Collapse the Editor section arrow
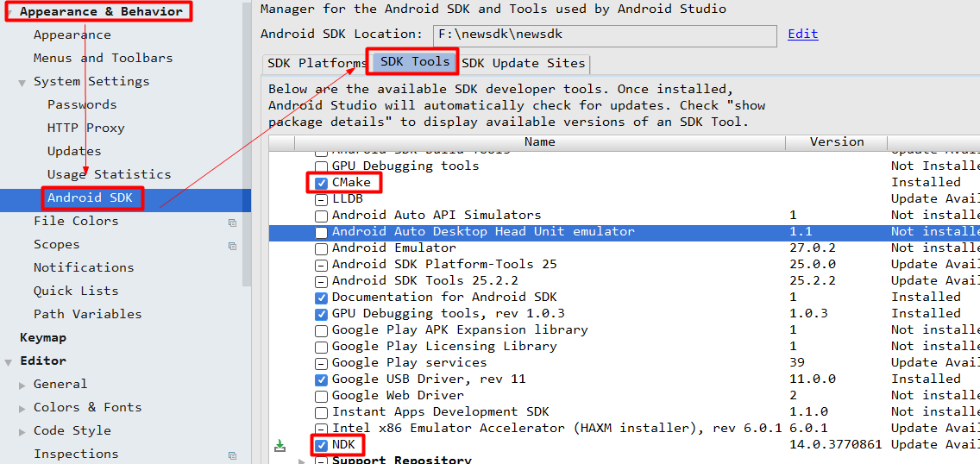 coord(9,361)
